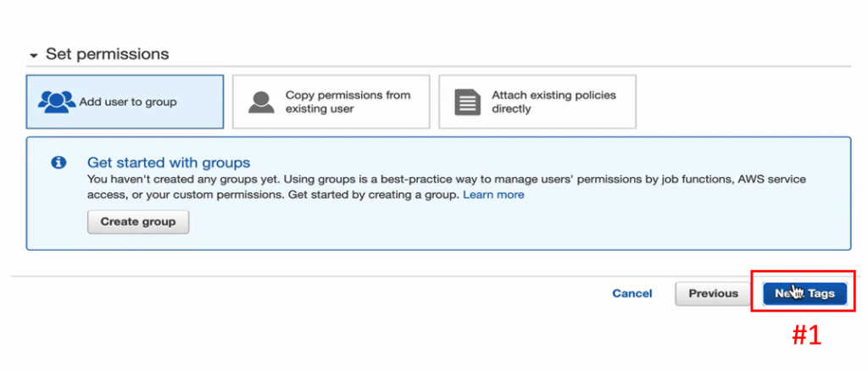Go back with the Previous button
This screenshot has height=371, width=868.
(713, 294)
